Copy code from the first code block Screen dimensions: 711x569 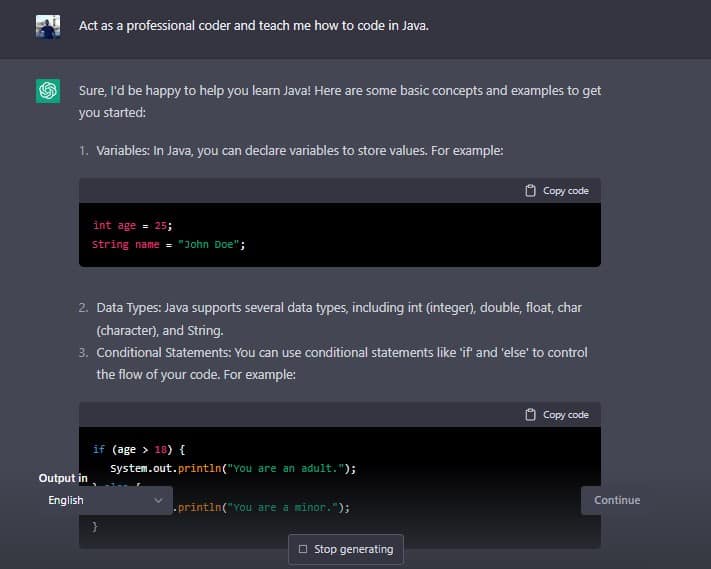(x=565, y=191)
